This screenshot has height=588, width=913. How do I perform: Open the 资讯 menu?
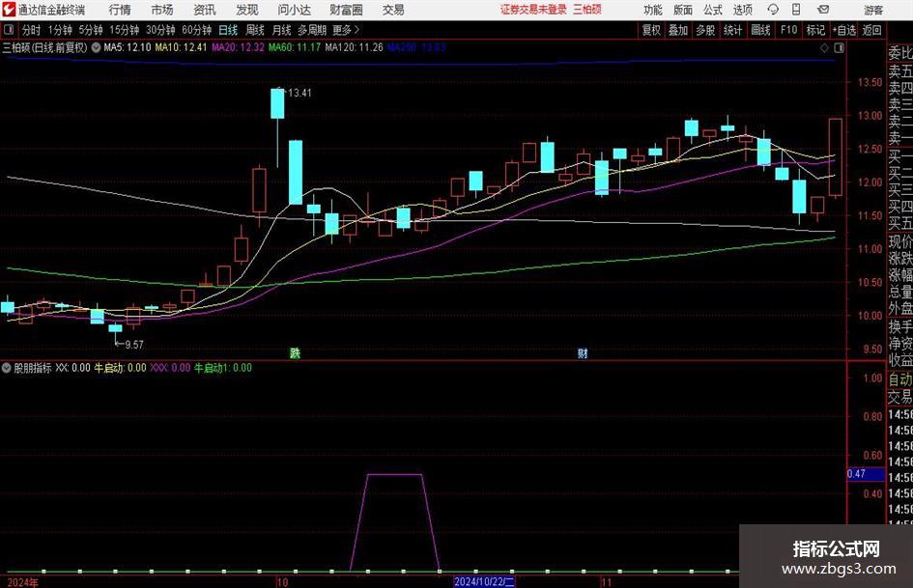click(x=205, y=10)
